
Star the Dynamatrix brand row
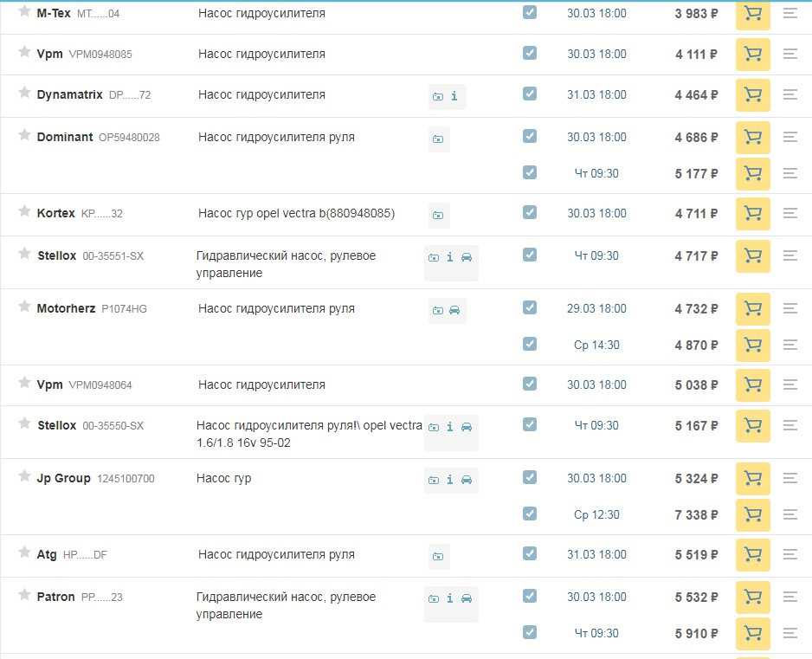24,92
